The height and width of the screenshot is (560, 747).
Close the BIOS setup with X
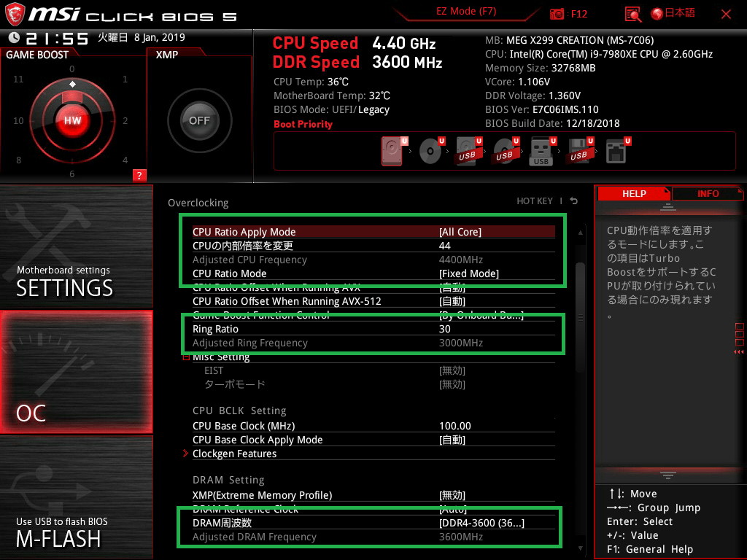726,15
